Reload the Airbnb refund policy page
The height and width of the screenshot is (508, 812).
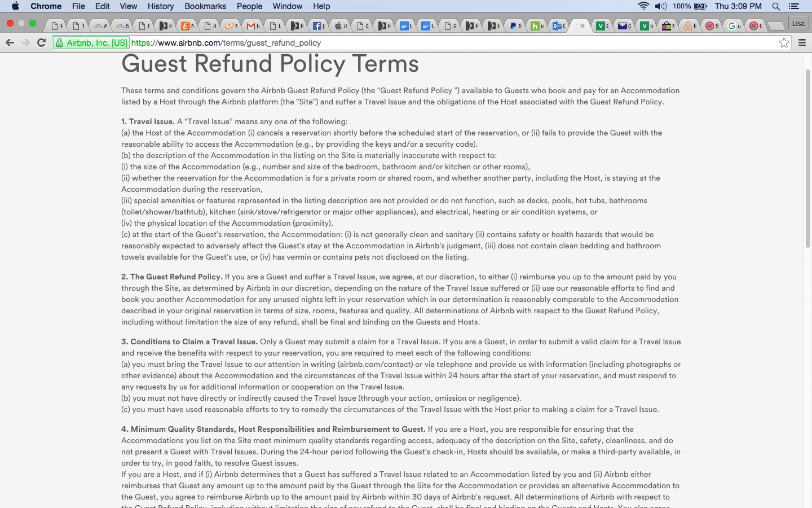click(41, 43)
